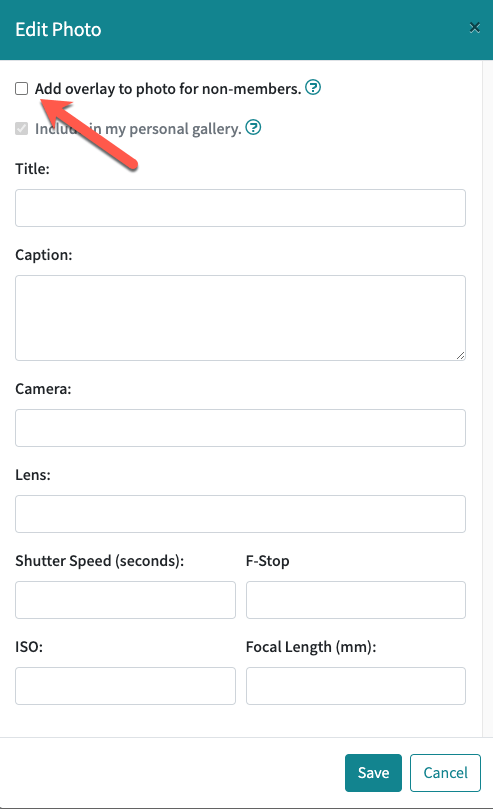The image size is (494, 809).
Task: Click the F-Stop input field
Action: [356, 600]
